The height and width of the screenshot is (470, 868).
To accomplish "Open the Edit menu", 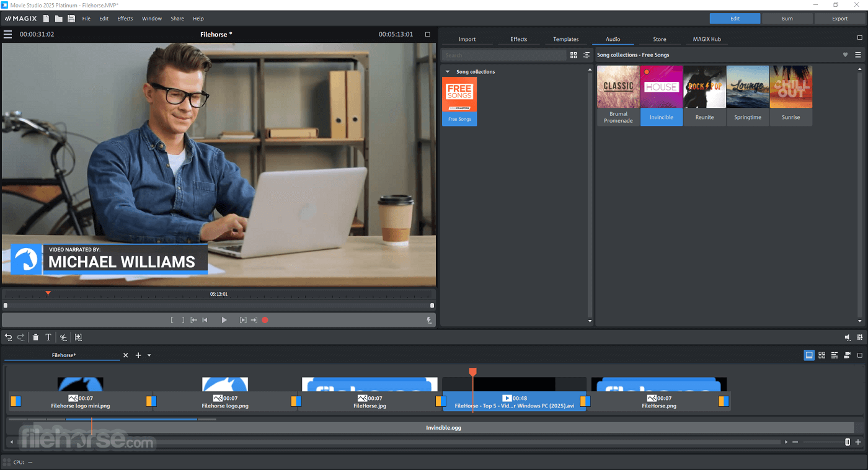I will 104,19.
